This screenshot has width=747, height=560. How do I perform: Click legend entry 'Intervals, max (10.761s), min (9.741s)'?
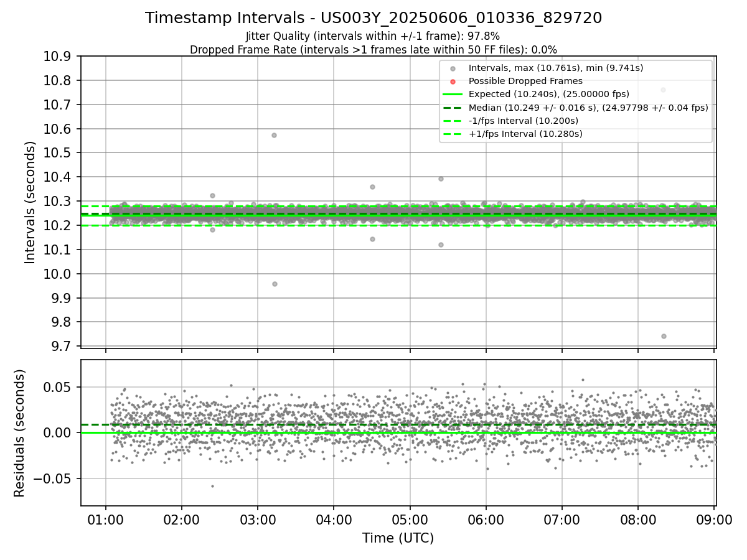556,68
